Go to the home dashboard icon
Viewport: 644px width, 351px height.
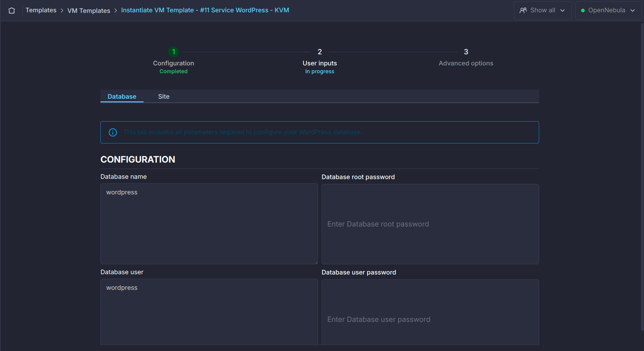(12, 10)
